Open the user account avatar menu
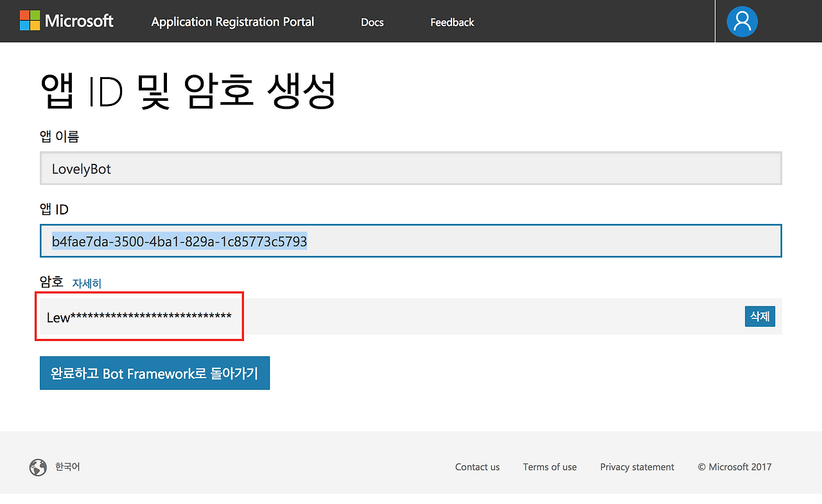 [742, 21]
